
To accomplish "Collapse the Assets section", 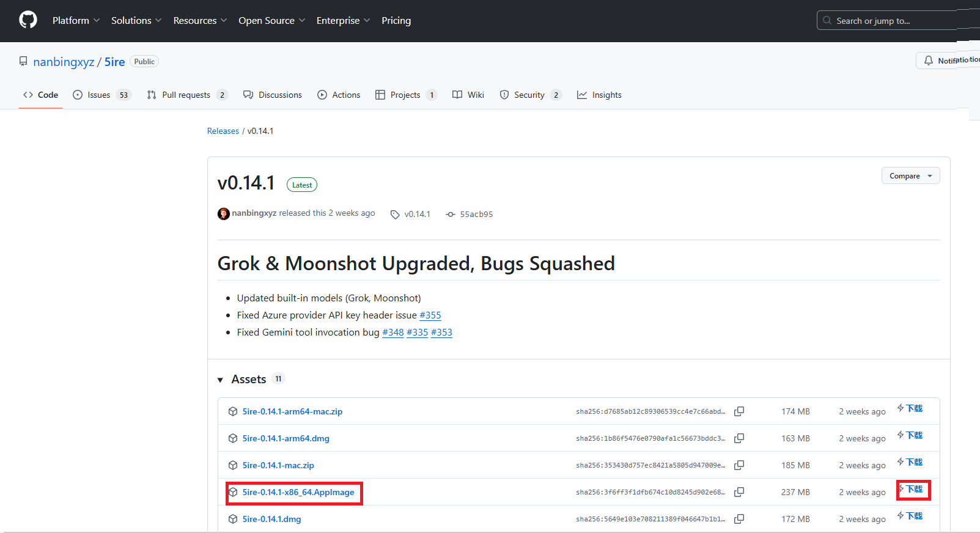I will coord(221,380).
